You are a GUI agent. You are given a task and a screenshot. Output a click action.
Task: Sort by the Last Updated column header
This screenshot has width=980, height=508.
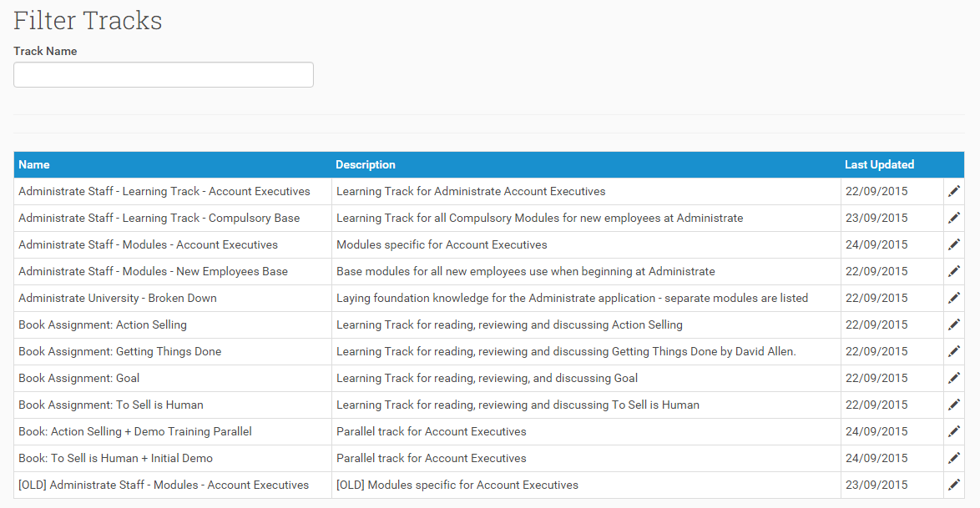(879, 165)
